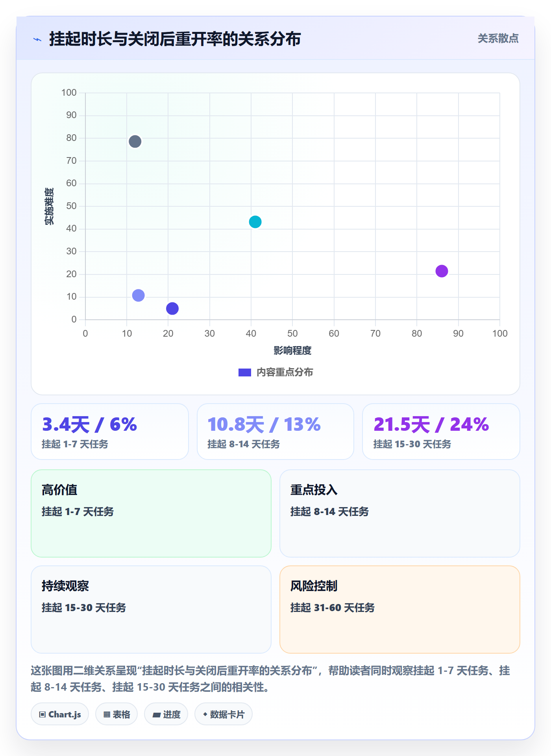551x756 pixels.
Task: Click the 影响程度 x-axis title
Action: pyautogui.click(x=292, y=350)
